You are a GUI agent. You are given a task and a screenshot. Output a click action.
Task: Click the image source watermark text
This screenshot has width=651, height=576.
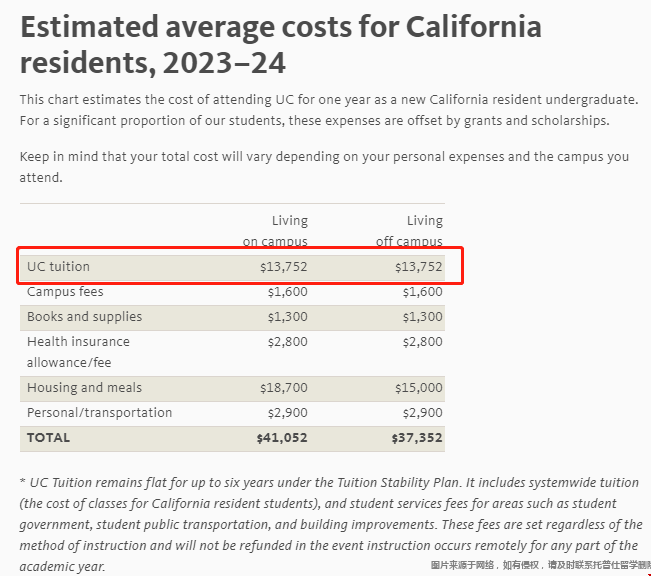pos(540,566)
